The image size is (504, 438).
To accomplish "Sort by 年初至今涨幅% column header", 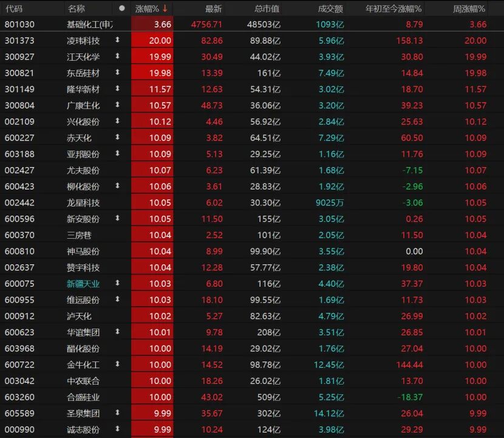I will [x=393, y=9].
